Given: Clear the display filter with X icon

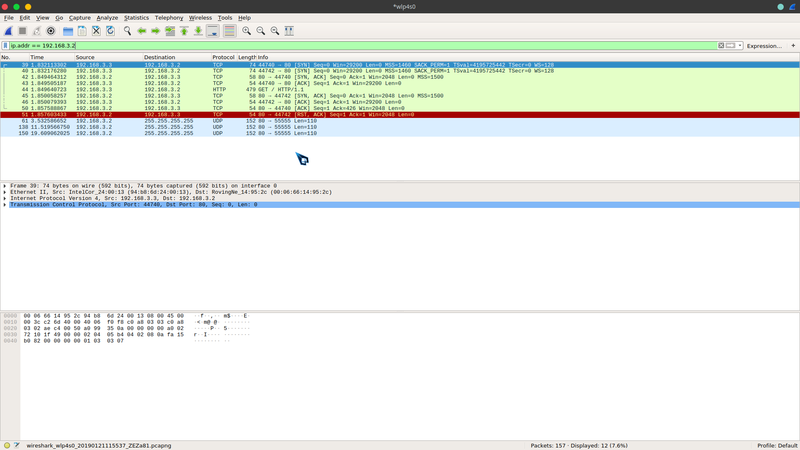Looking at the screenshot, I should [722, 46].
